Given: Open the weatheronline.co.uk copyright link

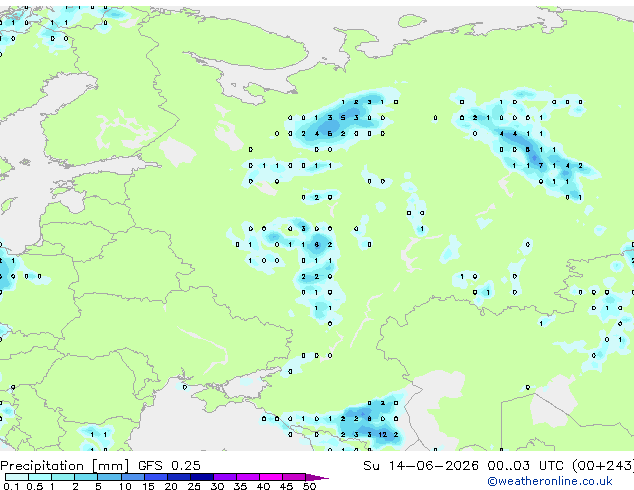Looking at the screenshot, I should tap(550, 481).
